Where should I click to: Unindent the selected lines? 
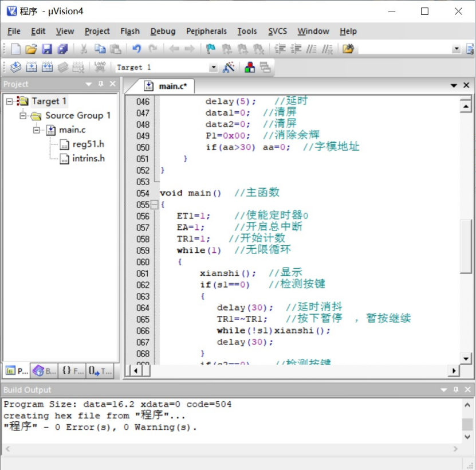(296, 49)
